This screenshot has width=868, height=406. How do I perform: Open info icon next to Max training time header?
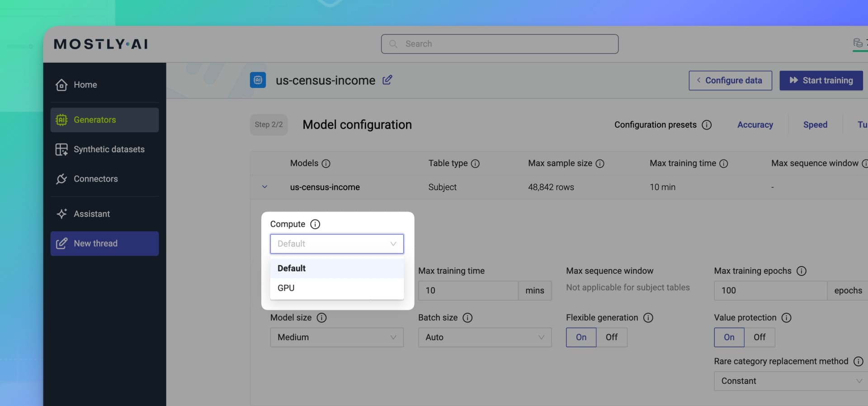[x=724, y=163]
